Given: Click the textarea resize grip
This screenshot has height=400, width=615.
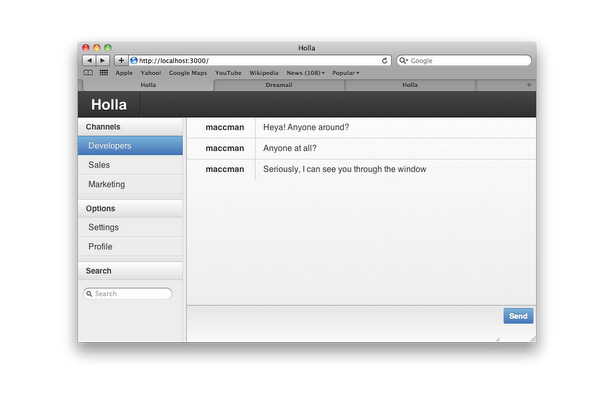Looking at the screenshot, I should tap(498, 339).
